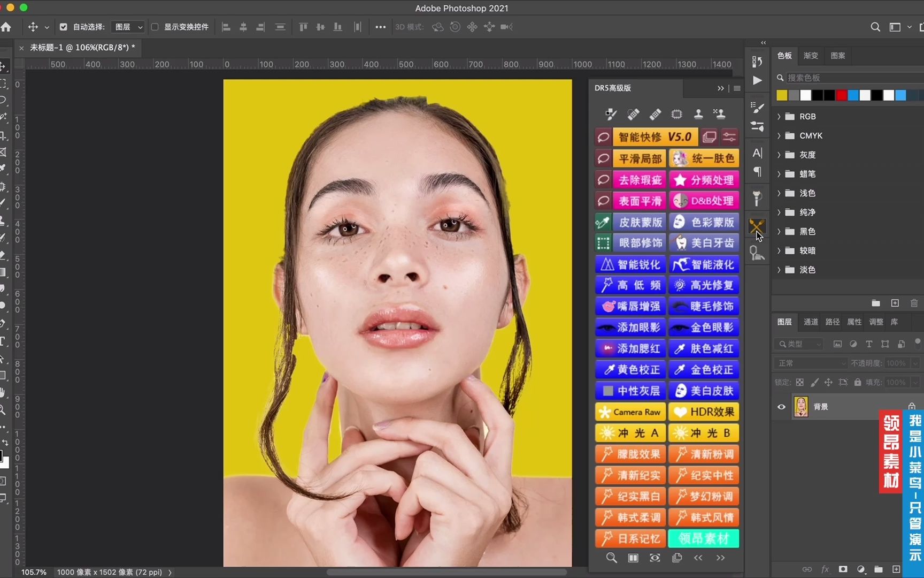This screenshot has height=578, width=924.
Task: Click the Home icon in the options bar
Action: click(x=6, y=27)
